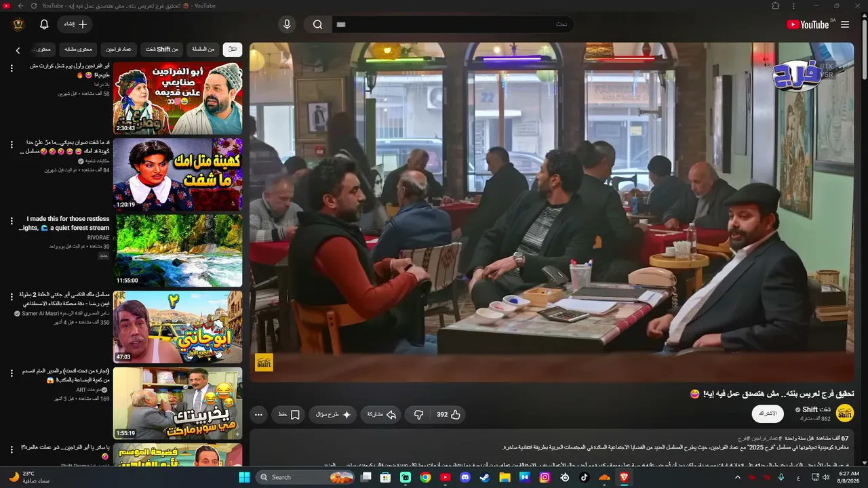Select the من السلسلة filter chip
Viewport: 868px width, 488px height.
point(203,49)
